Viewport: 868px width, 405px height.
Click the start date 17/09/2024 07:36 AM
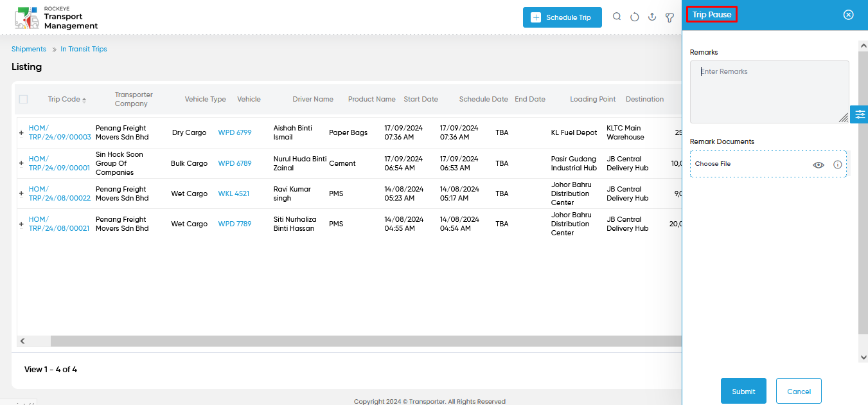pos(404,132)
